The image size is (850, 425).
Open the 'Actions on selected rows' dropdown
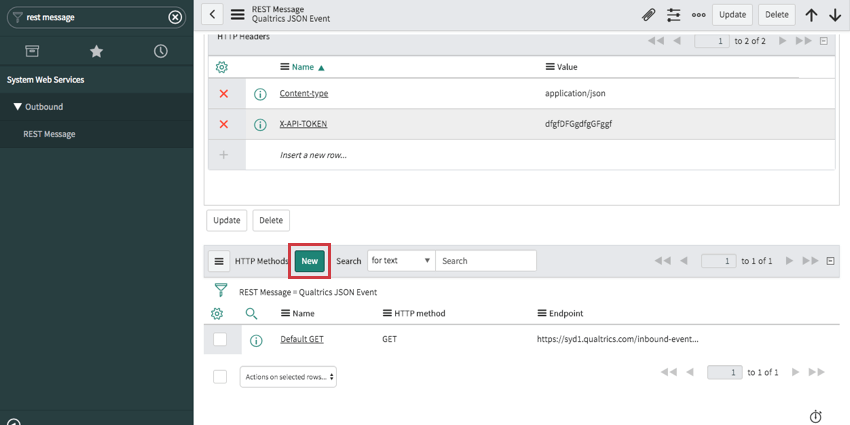[x=288, y=377]
